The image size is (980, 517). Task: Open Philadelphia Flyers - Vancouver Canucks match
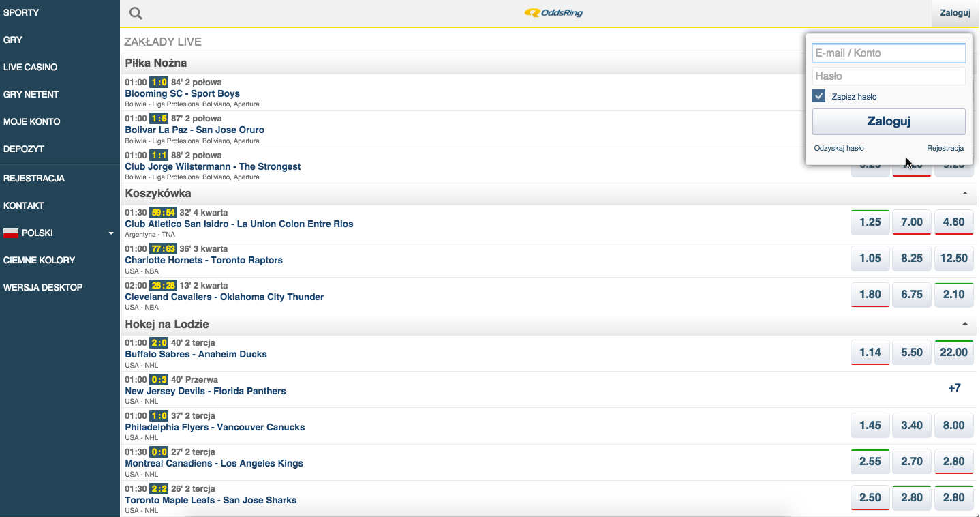pyautogui.click(x=215, y=427)
